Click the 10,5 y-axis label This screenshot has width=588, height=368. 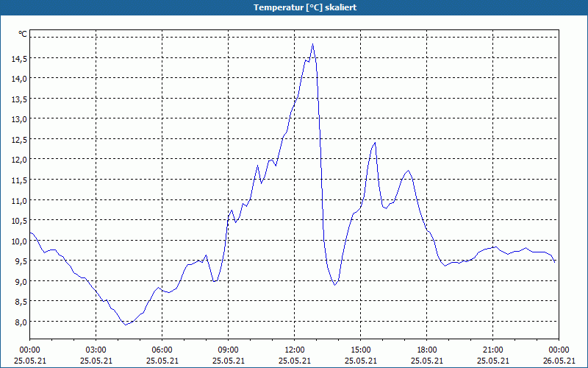tap(20, 222)
